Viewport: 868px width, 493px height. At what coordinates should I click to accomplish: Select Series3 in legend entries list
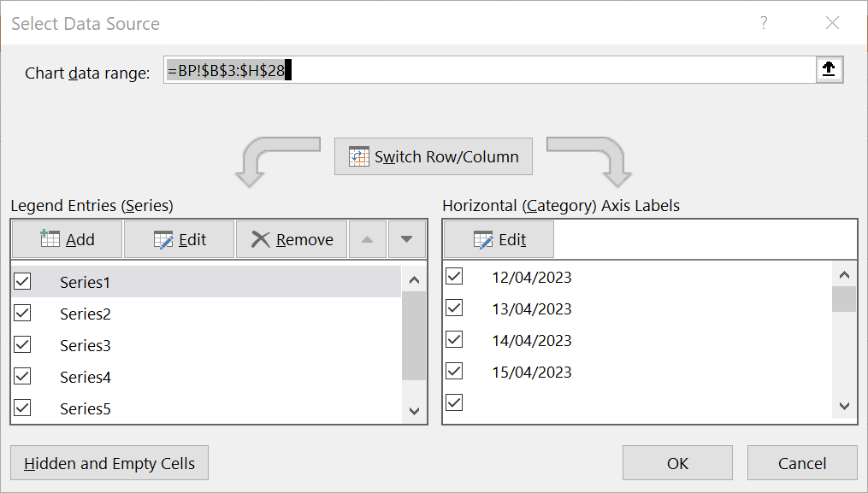point(206,345)
